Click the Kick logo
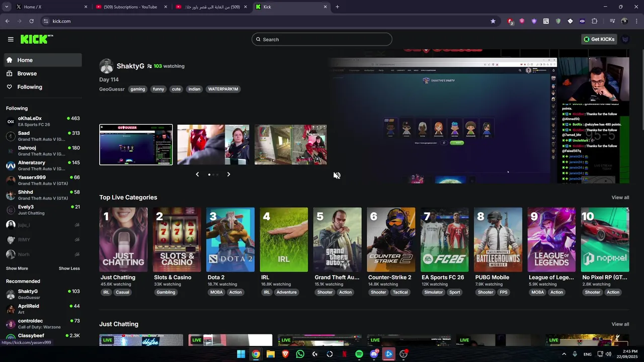The image size is (644, 362). pos(37,39)
